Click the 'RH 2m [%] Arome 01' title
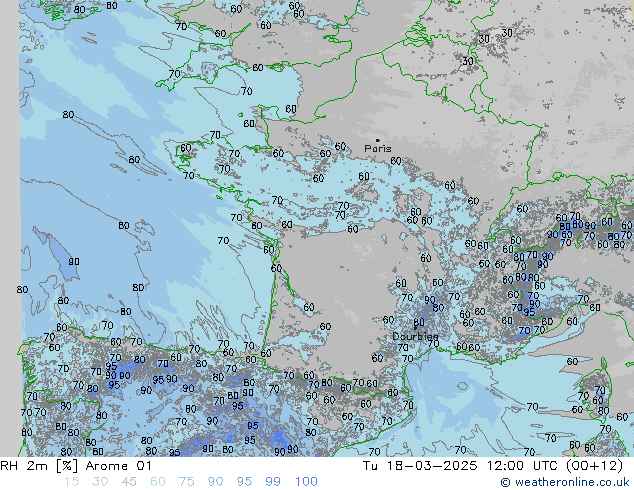This screenshot has height=490, width=634. click(x=76, y=466)
